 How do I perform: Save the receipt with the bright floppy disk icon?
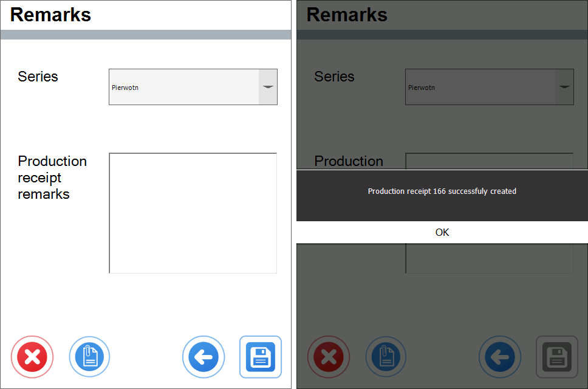pos(260,357)
